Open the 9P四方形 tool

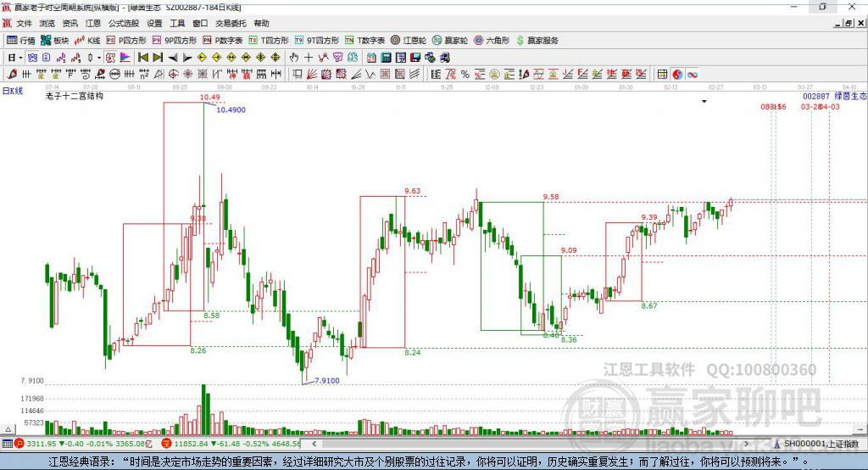[x=175, y=41]
